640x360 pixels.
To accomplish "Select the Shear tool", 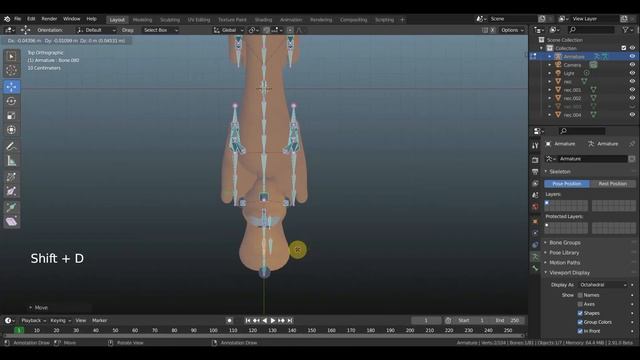I will tap(11, 222).
